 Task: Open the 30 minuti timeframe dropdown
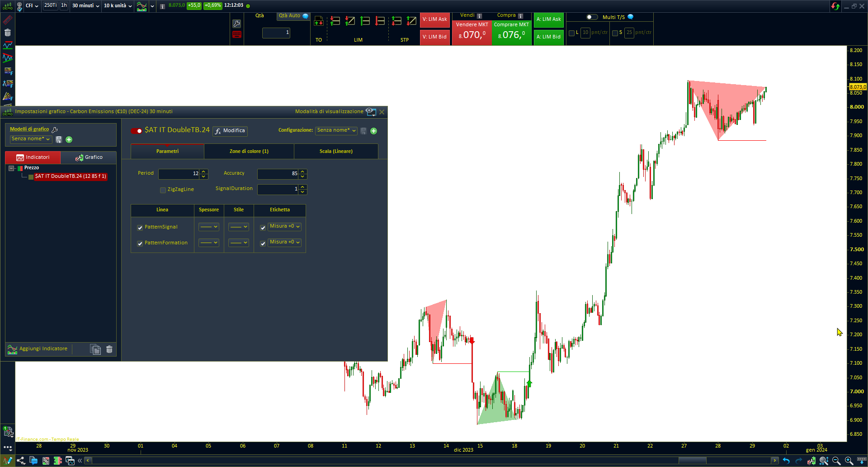click(x=85, y=6)
